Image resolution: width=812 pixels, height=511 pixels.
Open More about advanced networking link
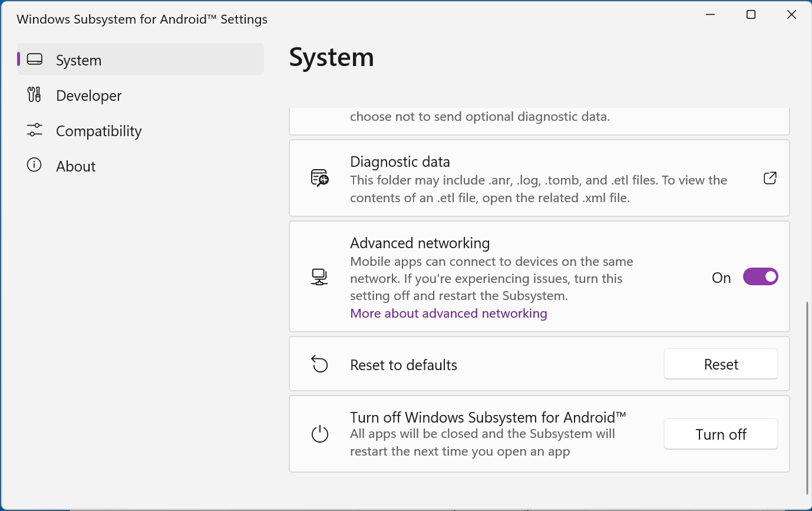(448, 314)
